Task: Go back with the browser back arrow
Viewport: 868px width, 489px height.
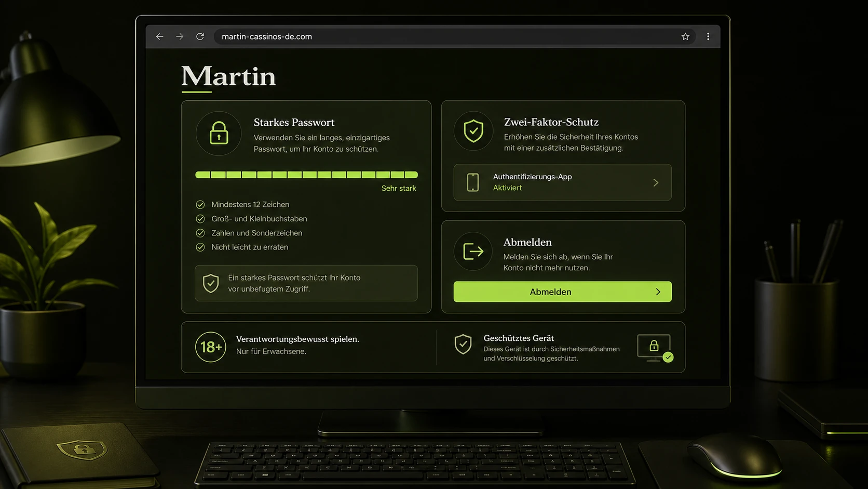Action: click(160, 36)
